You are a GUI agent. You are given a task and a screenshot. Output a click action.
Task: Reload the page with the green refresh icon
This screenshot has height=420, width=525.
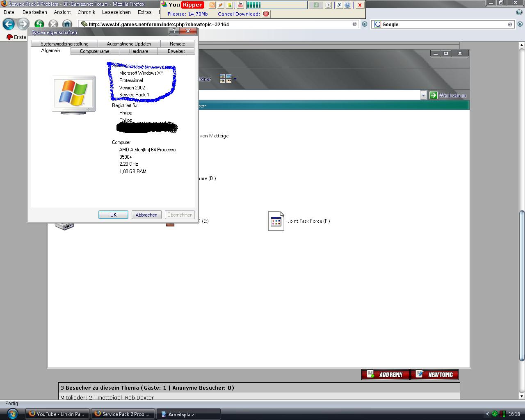coord(39,24)
